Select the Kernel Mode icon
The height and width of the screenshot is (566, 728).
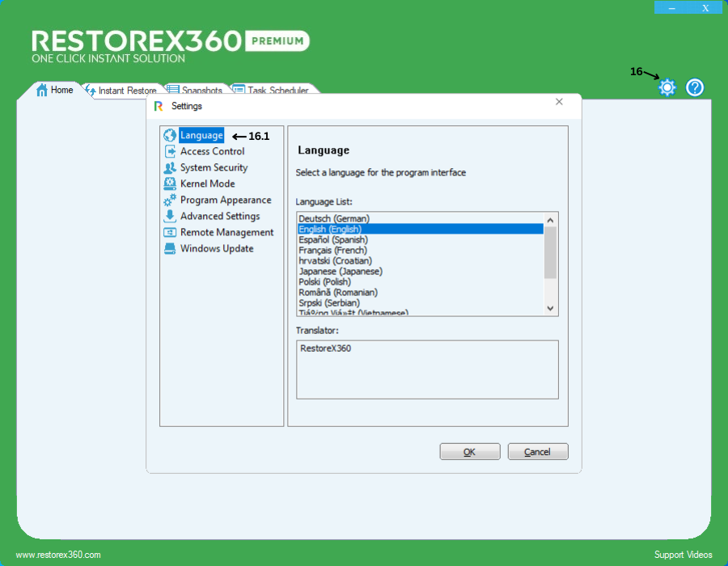[x=170, y=184]
